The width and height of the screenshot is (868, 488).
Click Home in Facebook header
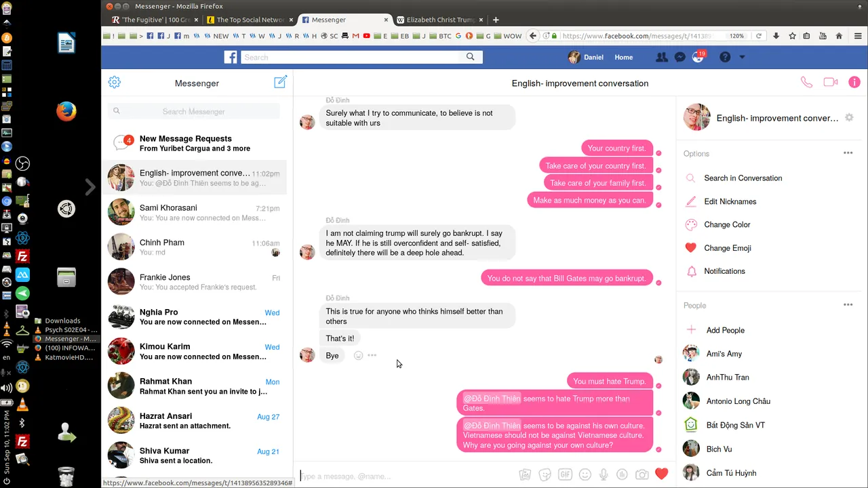[623, 58]
